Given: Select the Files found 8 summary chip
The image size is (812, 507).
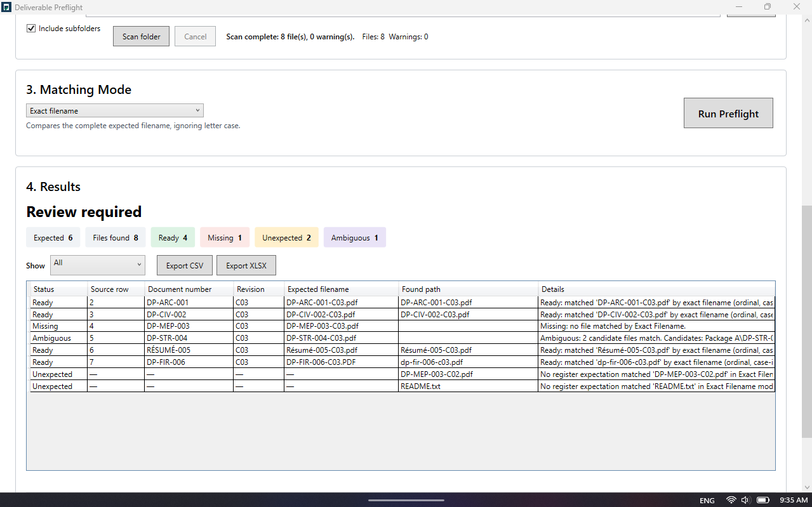Looking at the screenshot, I should (116, 237).
